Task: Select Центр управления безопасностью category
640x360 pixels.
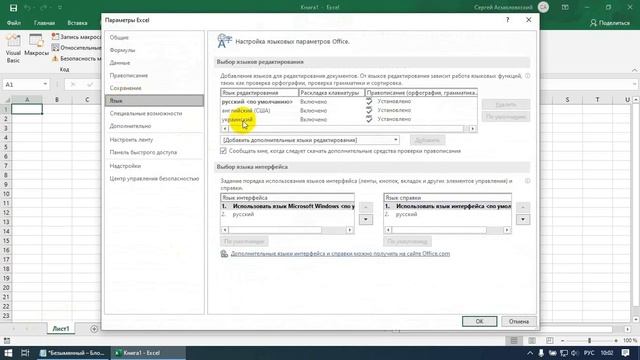Action: point(154,179)
